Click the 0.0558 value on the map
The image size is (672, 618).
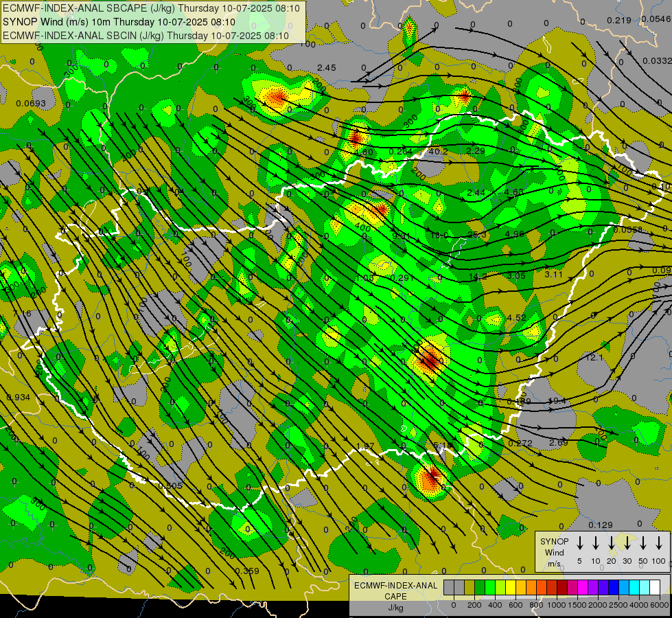coord(628,230)
